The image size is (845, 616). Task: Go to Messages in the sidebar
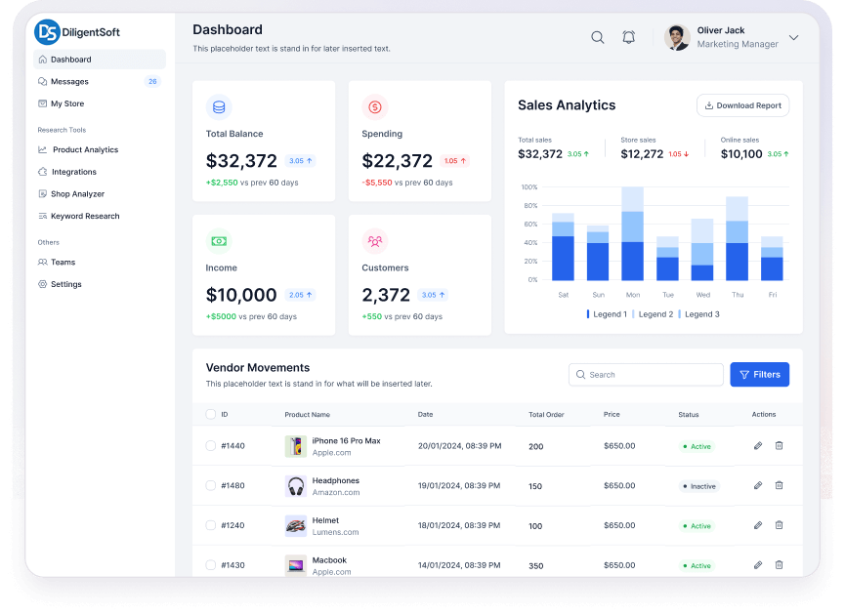69,82
